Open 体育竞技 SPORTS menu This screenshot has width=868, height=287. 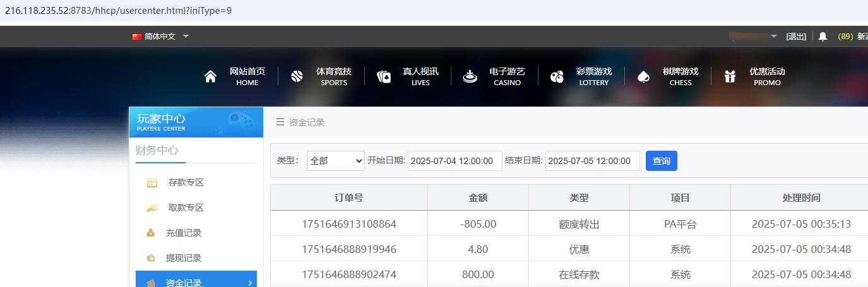pos(334,76)
